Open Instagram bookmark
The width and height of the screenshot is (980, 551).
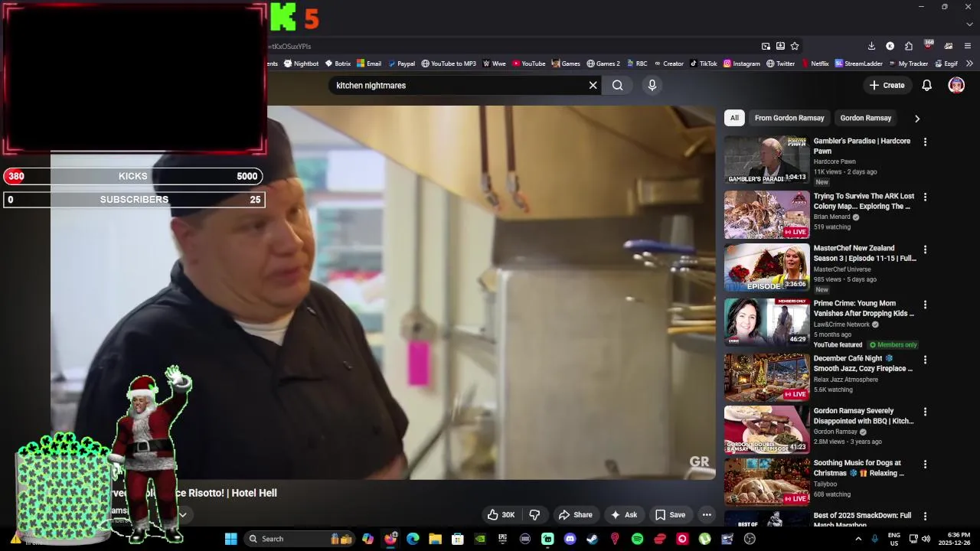click(x=742, y=64)
